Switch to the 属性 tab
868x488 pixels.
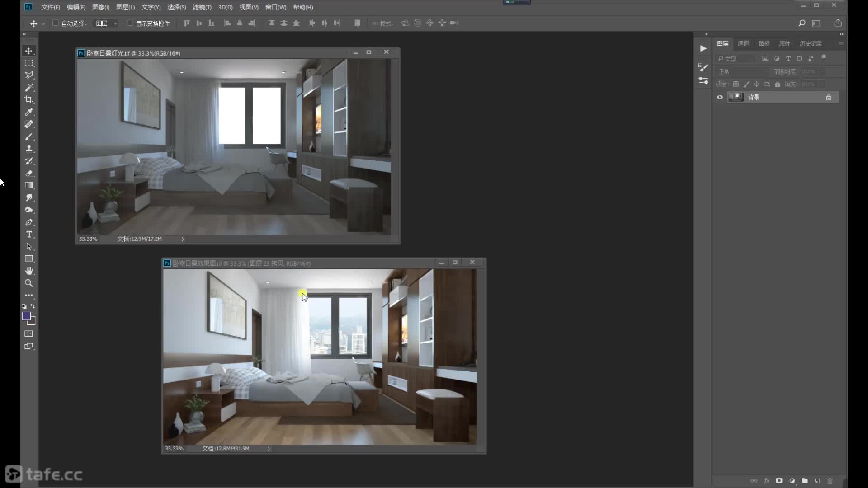[785, 43]
